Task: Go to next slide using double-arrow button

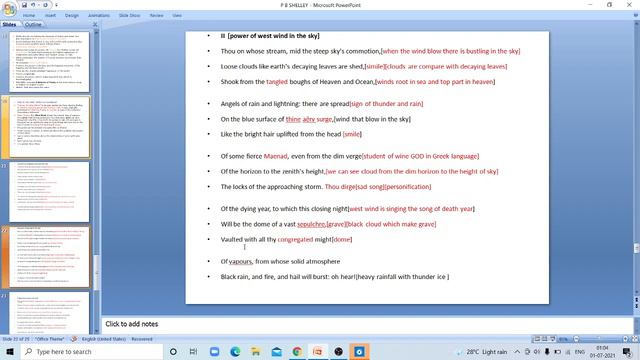Action: 636,306
